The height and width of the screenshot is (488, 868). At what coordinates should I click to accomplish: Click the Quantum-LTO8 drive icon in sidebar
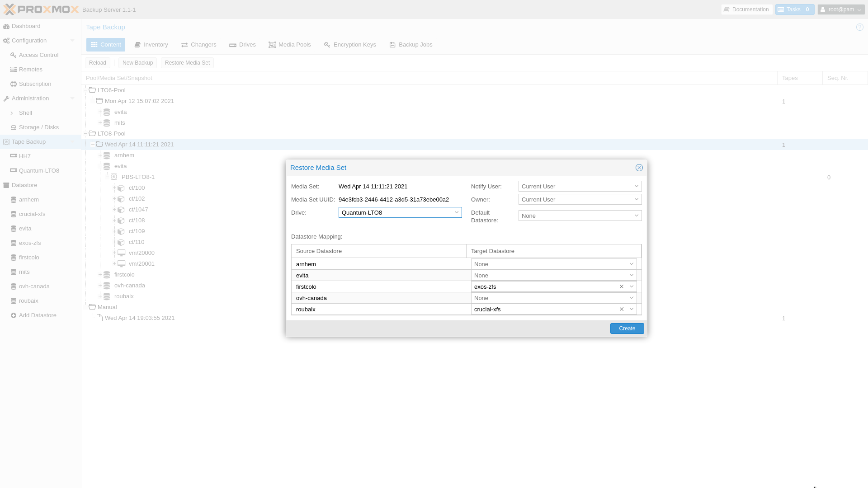pos(14,171)
